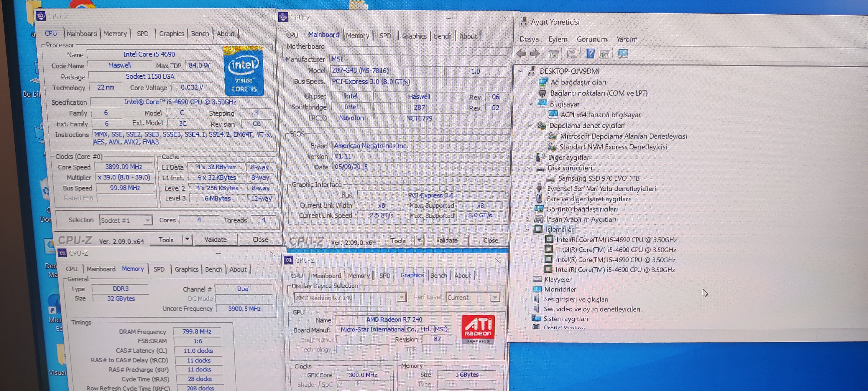Select the Fare ve diğer işaret aygıtları icon
Screen dimensions: 868x391
pos(539,198)
